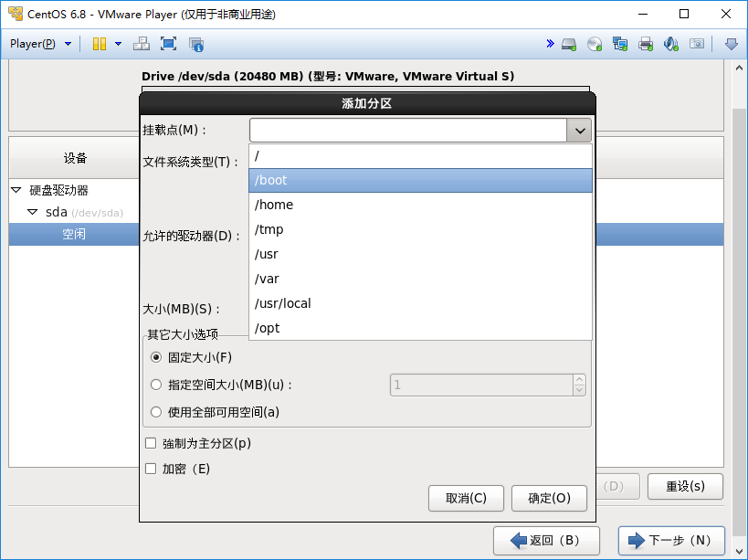Click the 重设(s) reset button
Screen dimensions: 748x560
pos(685,487)
